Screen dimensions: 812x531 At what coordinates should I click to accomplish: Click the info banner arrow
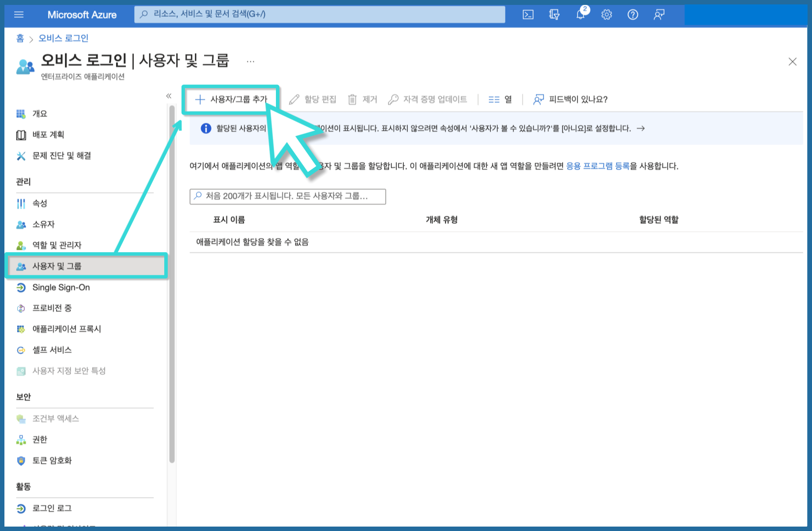coord(640,128)
